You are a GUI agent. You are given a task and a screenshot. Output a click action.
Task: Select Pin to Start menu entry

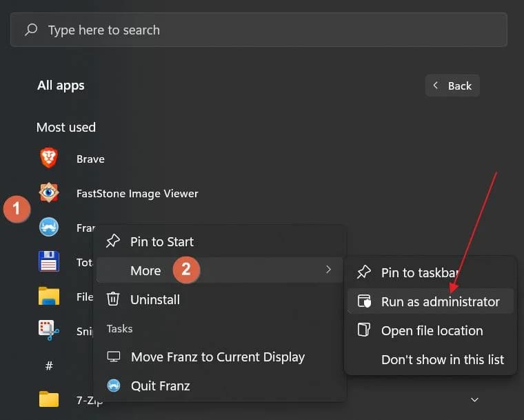[x=161, y=241]
